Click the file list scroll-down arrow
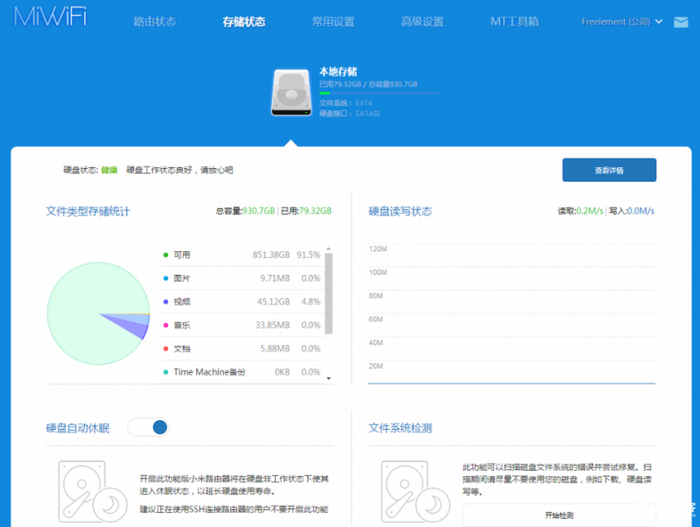The width and height of the screenshot is (700, 527). click(328, 378)
